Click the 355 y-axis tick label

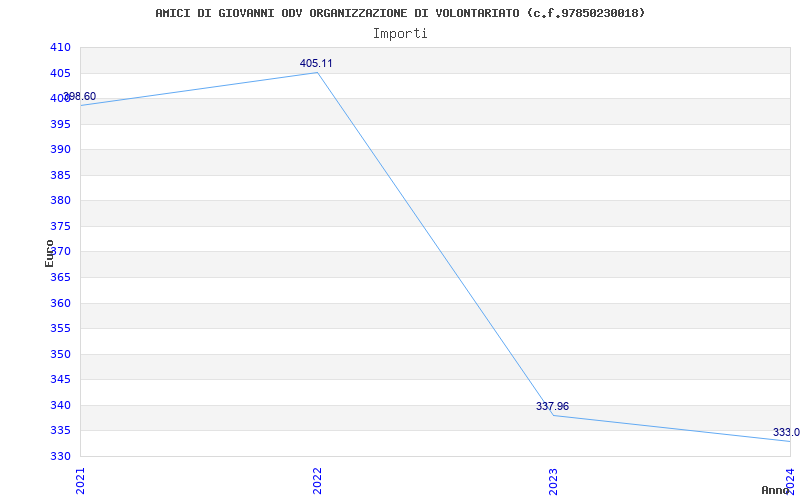pos(60,329)
